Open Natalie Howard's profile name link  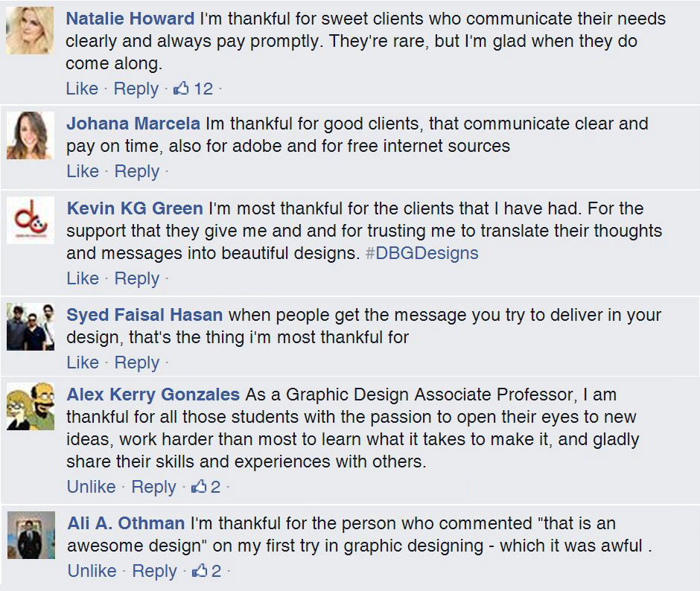click(130, 19)
